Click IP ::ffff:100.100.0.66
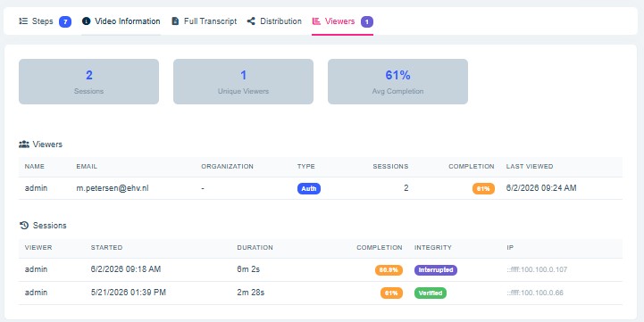The height and width of the screenshot is (322, 644). click(535, 293)
